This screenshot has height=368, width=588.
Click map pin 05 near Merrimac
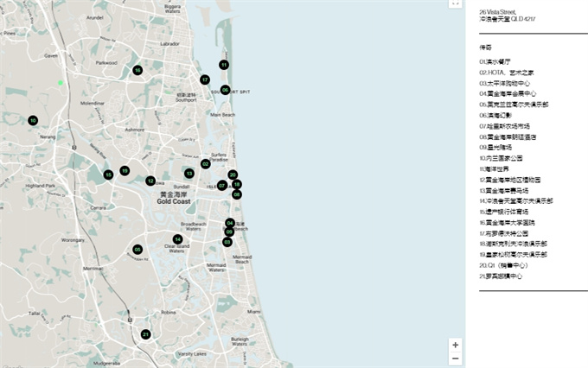click(137, 250)
